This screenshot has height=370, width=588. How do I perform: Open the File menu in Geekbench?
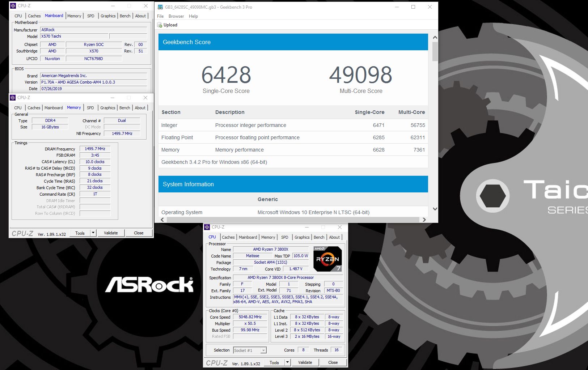click(160, 16)
